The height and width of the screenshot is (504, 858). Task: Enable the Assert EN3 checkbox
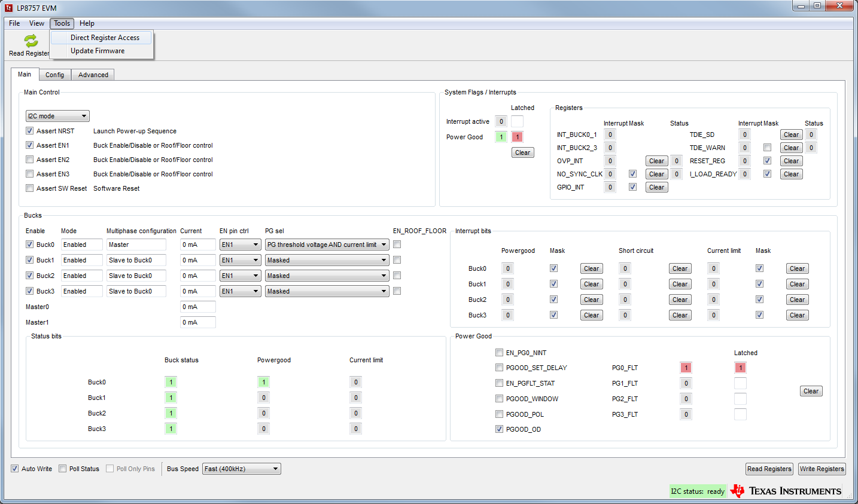point(29,174)
